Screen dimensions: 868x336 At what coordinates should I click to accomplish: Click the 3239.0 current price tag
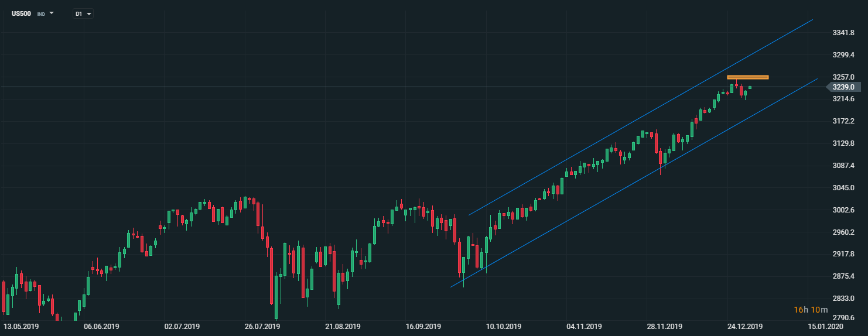click(x=843, y=87)
